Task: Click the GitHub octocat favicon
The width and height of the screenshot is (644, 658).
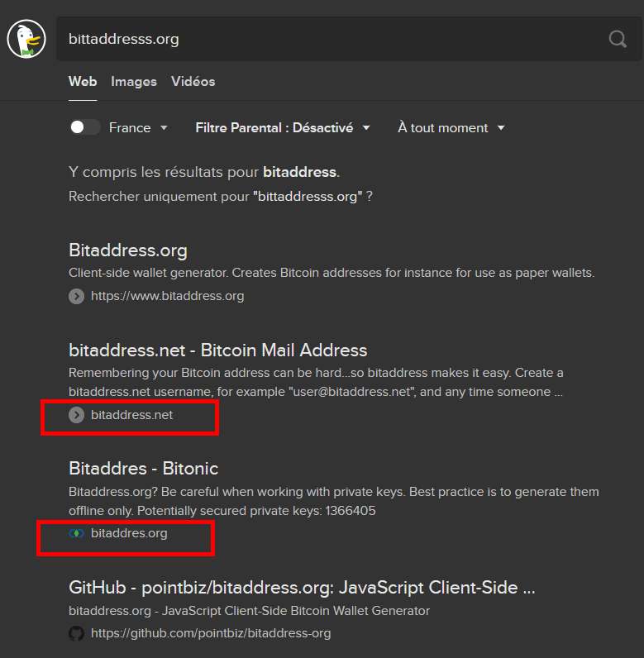Action: (x=76, y=633)
